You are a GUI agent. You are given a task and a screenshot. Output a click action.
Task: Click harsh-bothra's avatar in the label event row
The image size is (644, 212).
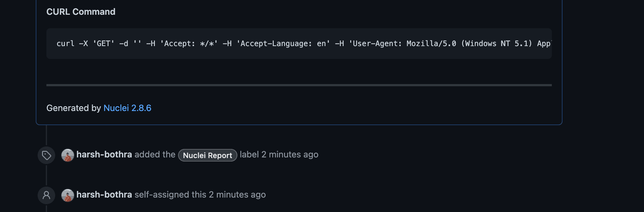(67, 155)
